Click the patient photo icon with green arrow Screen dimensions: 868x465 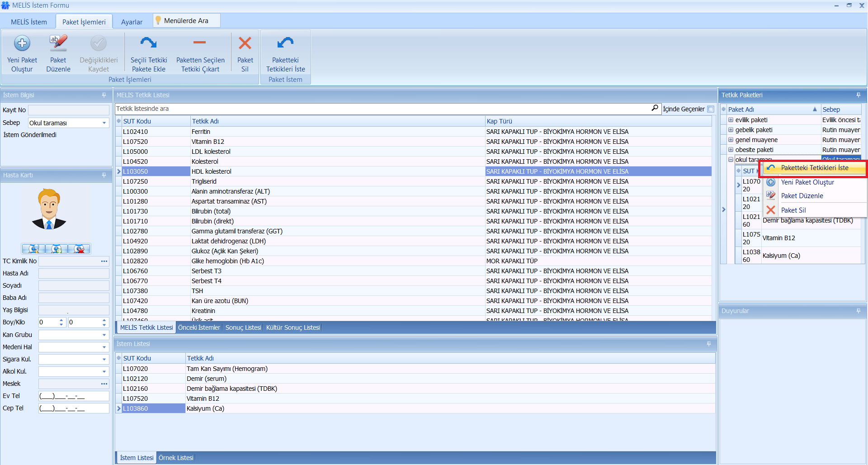[56, 249]
